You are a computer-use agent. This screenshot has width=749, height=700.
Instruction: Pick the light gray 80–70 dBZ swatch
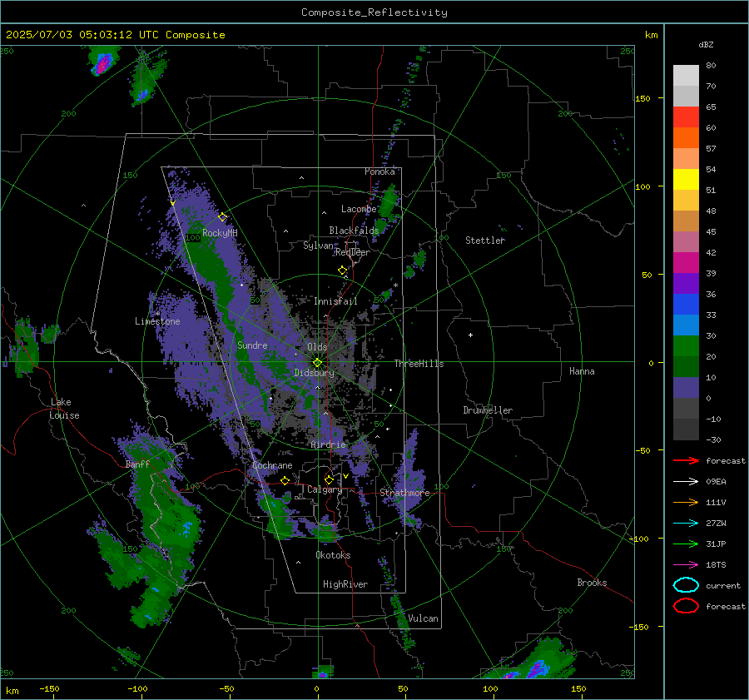(x=686, y=76)
